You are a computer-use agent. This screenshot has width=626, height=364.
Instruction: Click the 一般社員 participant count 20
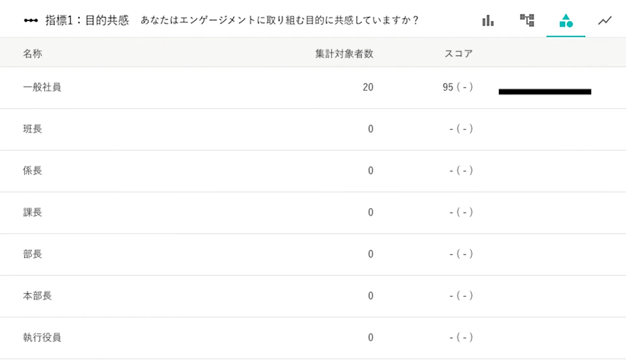click(x=368, y=87)
